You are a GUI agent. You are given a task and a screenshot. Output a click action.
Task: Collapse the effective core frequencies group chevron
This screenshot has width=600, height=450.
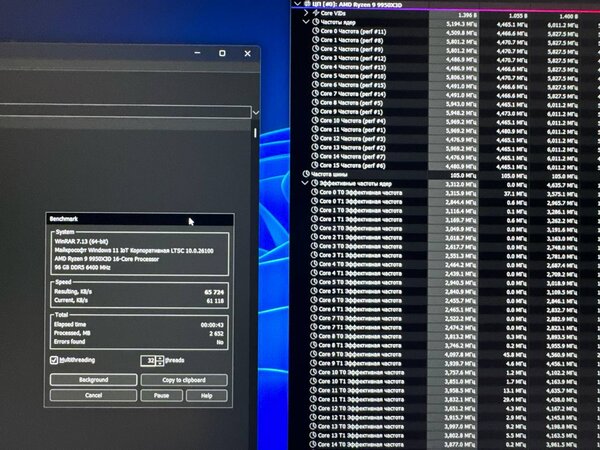coord(305,183)
